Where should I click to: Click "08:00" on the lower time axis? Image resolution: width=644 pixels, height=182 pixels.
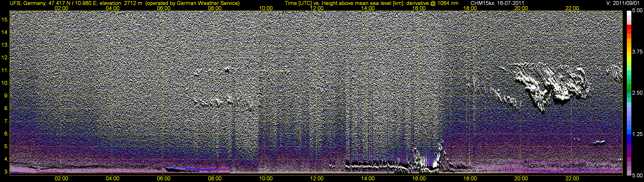215,179
